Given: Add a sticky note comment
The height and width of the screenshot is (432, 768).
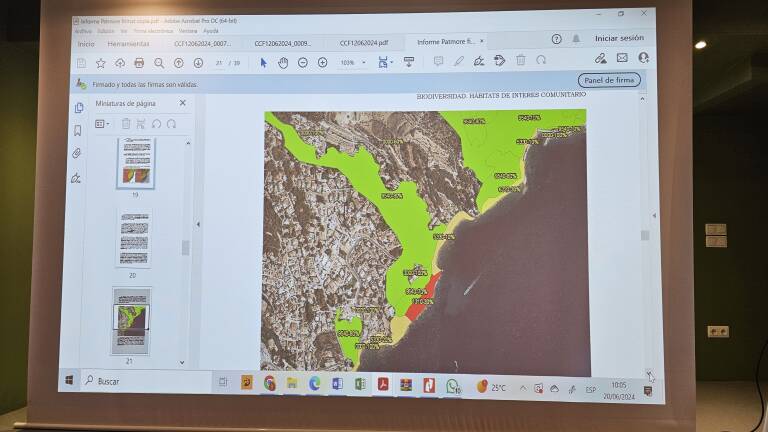Looking at the screenshot, I should coord(438,61).
